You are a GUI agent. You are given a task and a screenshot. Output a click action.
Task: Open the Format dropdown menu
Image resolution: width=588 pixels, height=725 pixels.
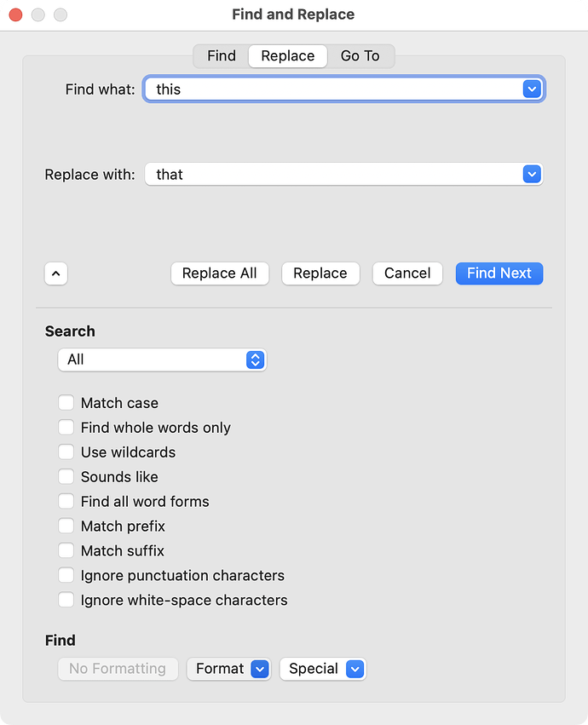tap(228, 669)
